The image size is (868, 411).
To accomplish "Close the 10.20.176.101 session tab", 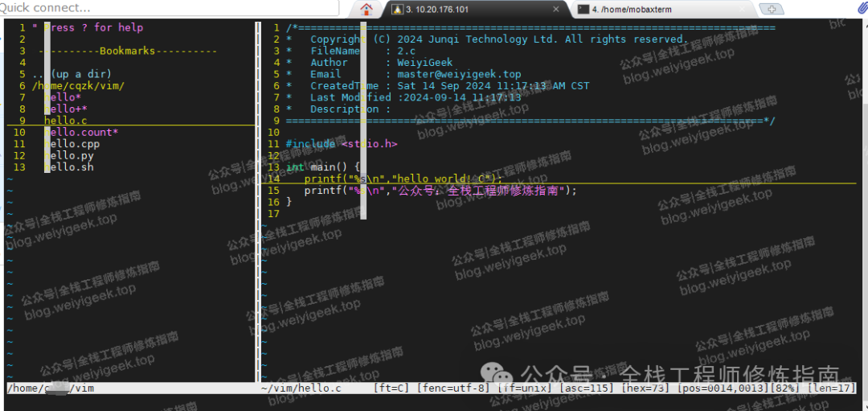I will tap(556, 10).
